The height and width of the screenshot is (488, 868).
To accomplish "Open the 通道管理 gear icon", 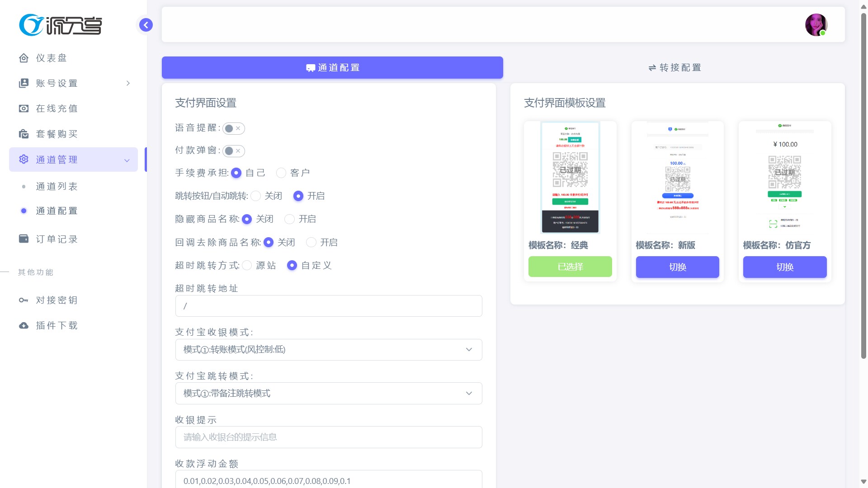I will (24, 159).
